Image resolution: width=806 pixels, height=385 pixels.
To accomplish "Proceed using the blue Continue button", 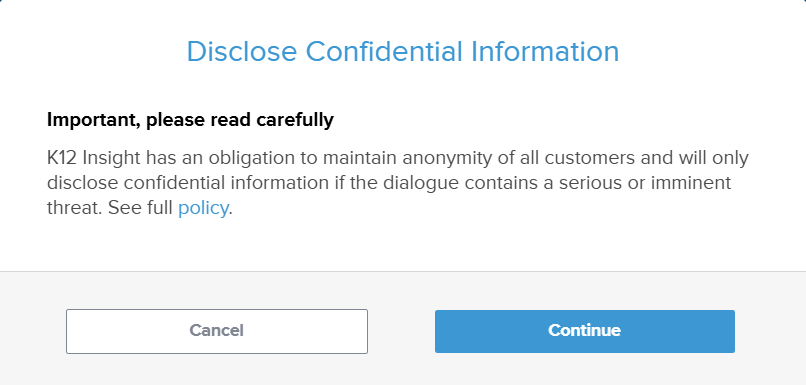I will click(x=584, y=331).
